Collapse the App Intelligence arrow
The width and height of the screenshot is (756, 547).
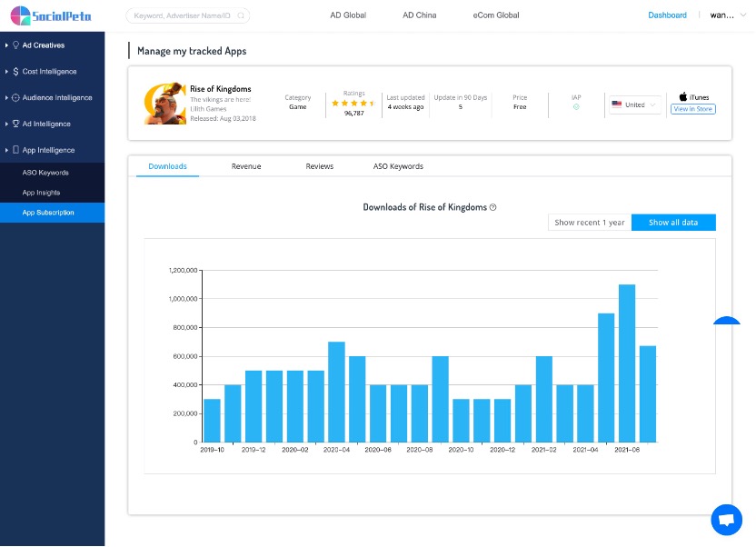click(x=6, y=150)
